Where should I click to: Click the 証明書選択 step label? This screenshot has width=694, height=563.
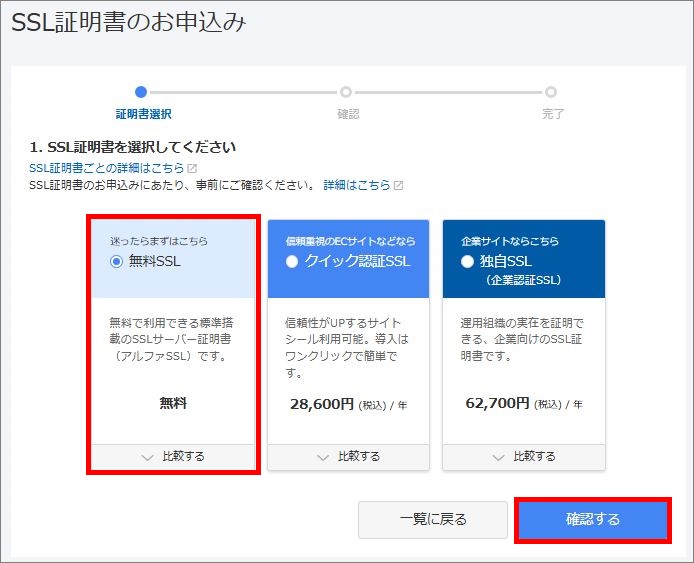click(143, 114)
